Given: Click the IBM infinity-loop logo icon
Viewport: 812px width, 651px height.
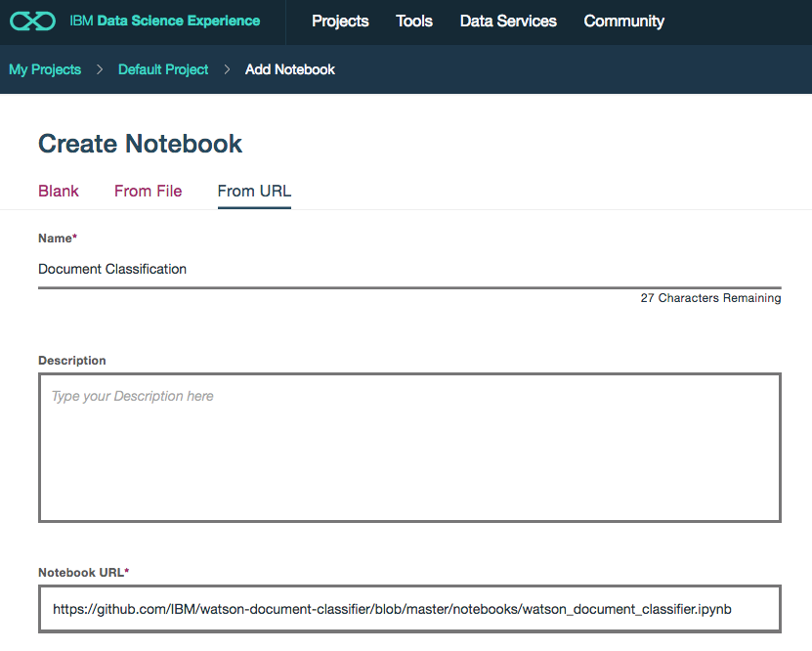Looking at the screenshot, I should [32, 22].
